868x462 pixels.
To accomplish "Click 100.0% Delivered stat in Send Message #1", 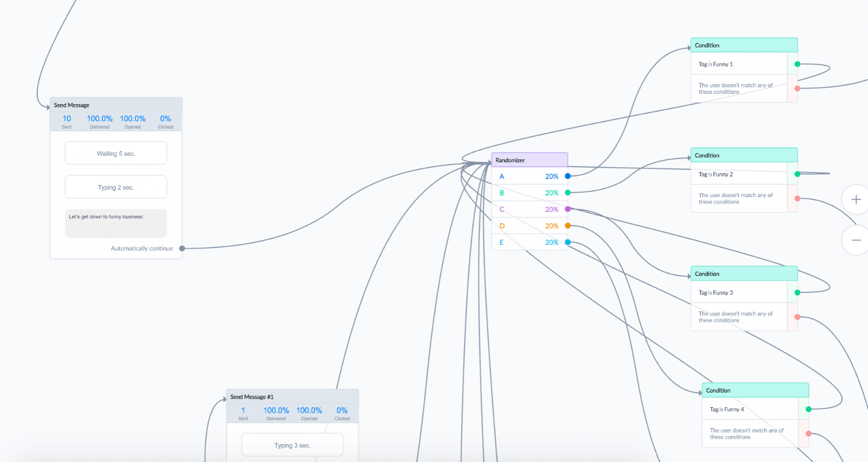I will coord(276,414).
